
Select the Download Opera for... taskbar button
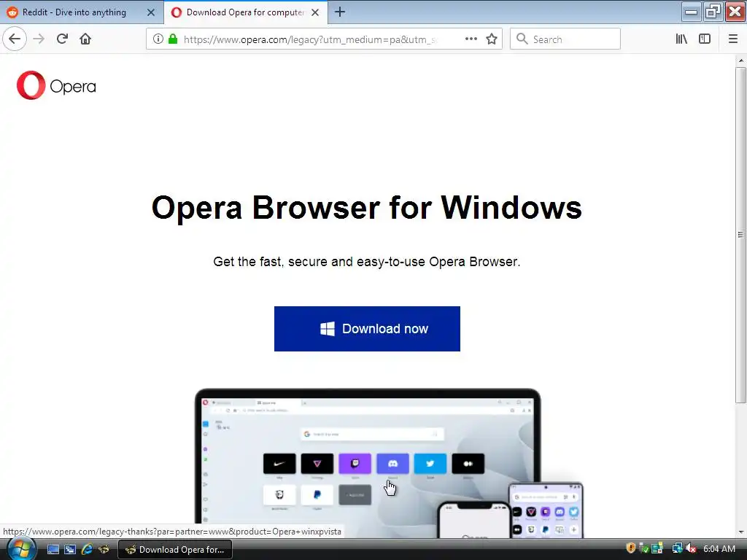point(175,550)
